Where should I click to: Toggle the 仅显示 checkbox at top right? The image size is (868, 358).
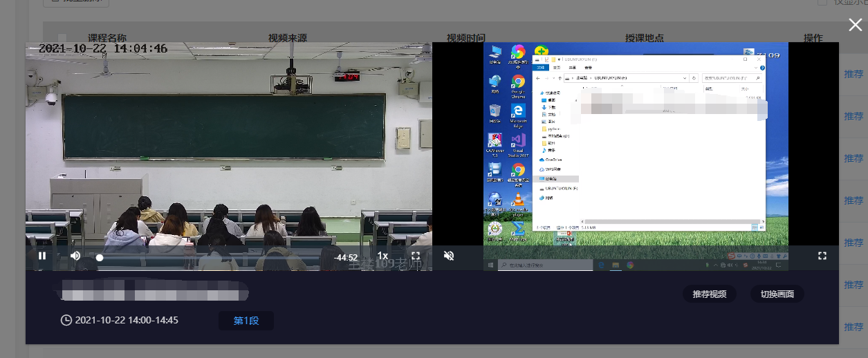point(822,2)
